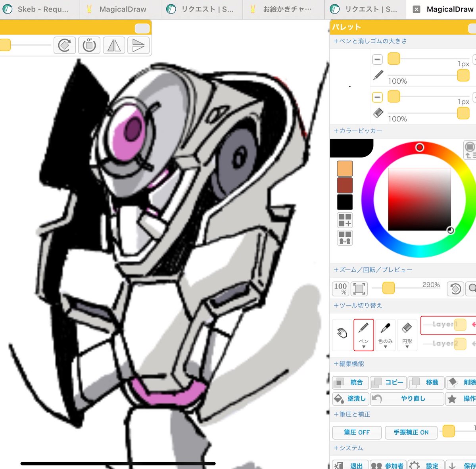This screenshot has height=469, width=476.
Task: Toggle the 筆圧 OFF pressure button
Action: (x=357, y=432)
